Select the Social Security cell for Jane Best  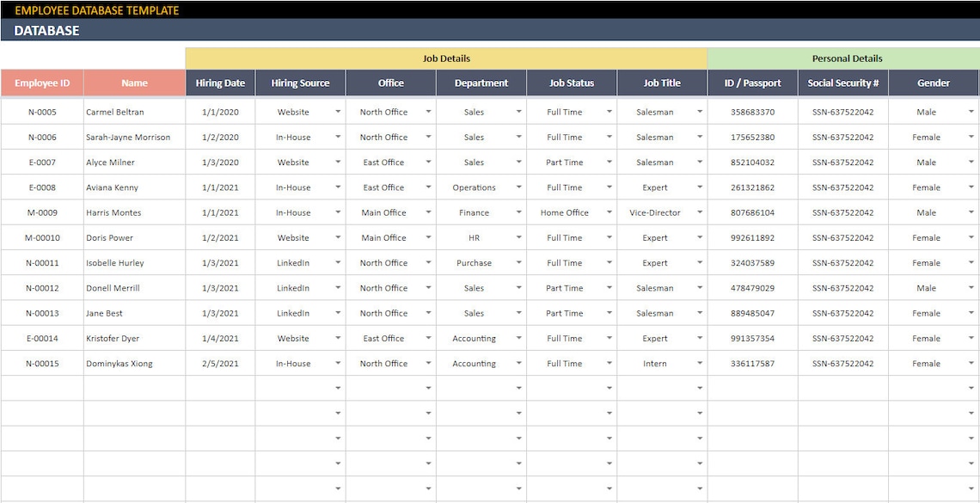pyautogui.click(x=843, y=312)
